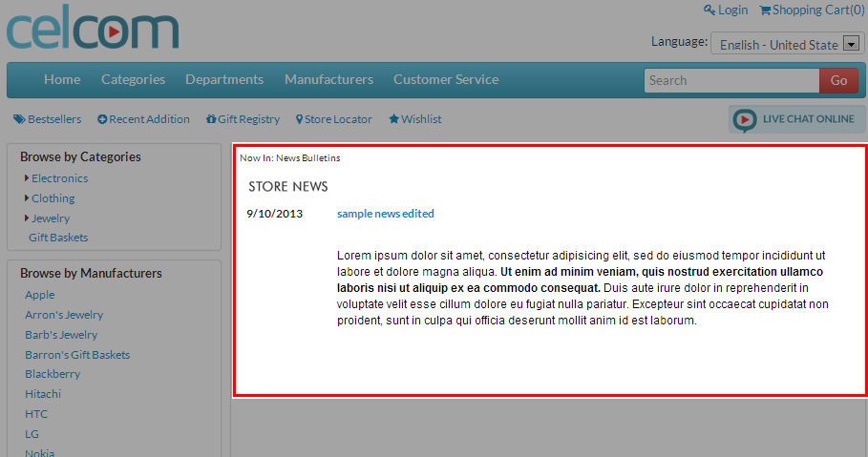The image size is (868, 457).
Task: Click the Search input field
Action: coord(731,81)
